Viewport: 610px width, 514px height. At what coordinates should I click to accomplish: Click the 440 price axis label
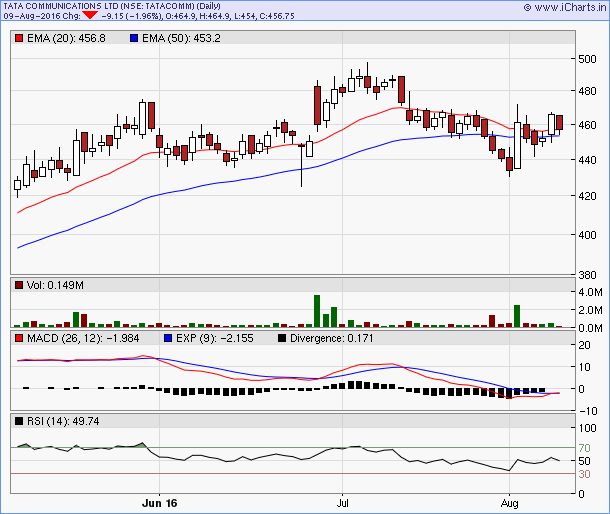(587, 160)
